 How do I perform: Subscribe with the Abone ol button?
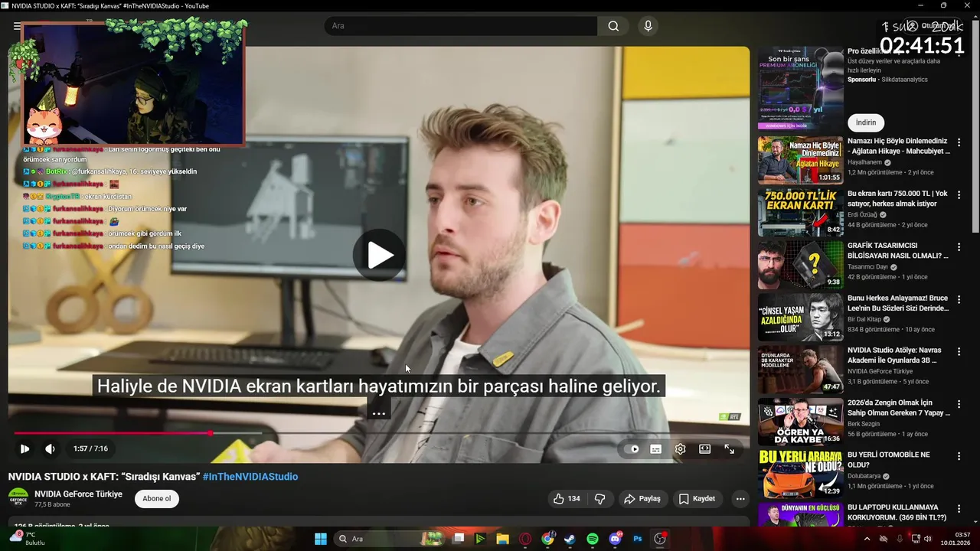point(157,498)
